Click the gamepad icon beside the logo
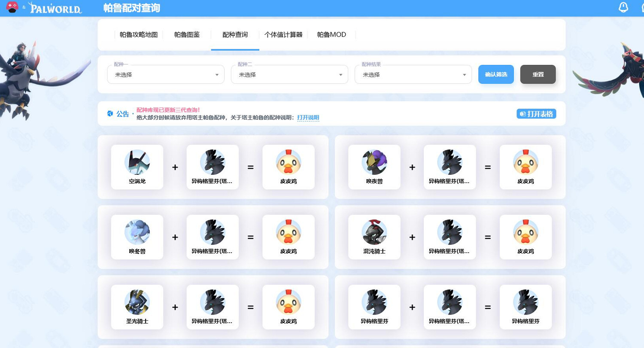This screenshot has height=348, width=644. coord(12,7)
